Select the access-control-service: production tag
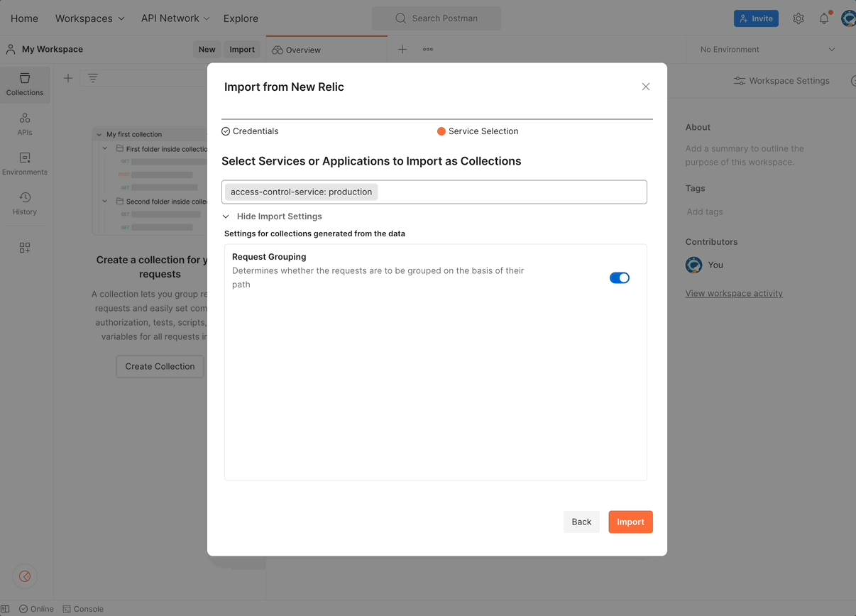 [x=302, y=192]
